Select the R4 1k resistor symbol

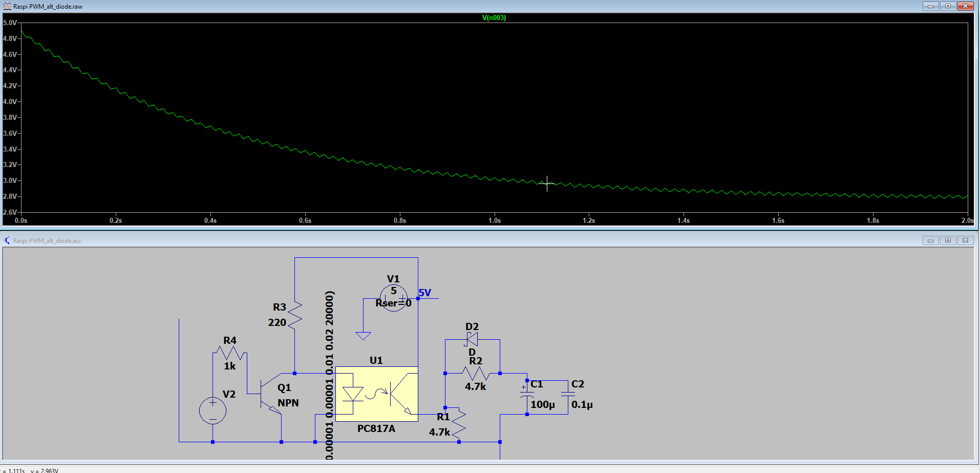point(230,353)
